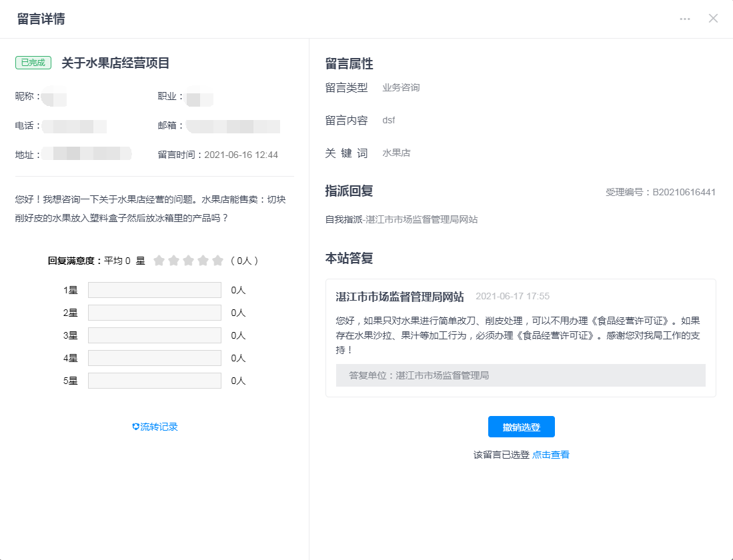
Task: Click the shield icon beside 流转记录
Action: pyautogui.click(x=135, y=427)
